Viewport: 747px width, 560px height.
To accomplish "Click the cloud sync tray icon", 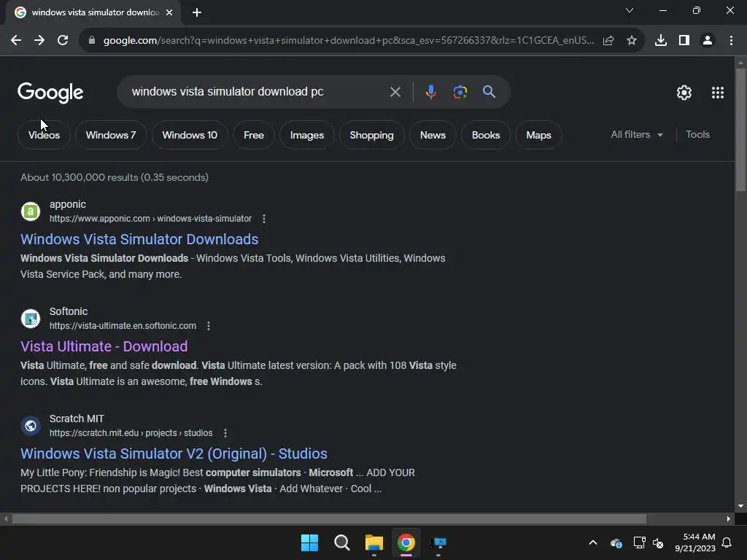I will (616, 542).
